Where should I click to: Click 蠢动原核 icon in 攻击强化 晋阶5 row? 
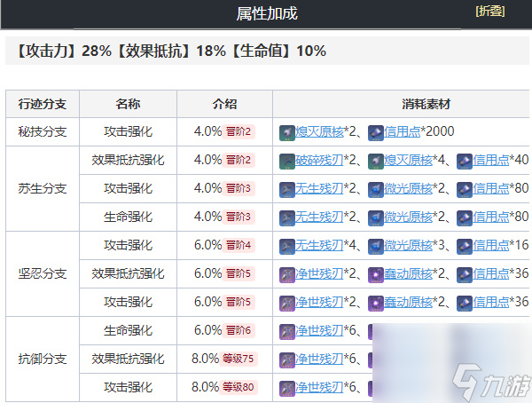click(x=376, y=303)
